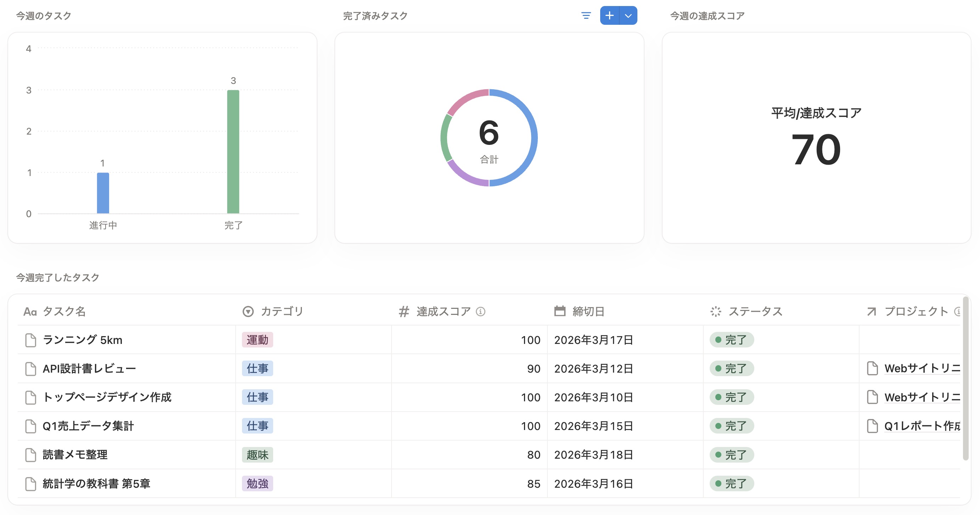Select 今週完了したタスク view title

click(x=57, y=278)
